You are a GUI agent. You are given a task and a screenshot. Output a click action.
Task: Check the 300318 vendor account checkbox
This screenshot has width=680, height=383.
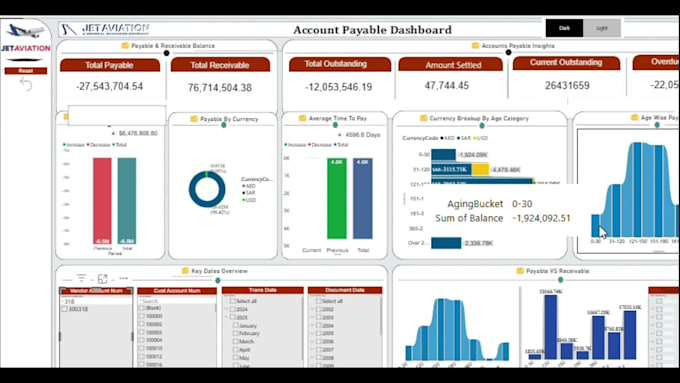tap(64, 309)
